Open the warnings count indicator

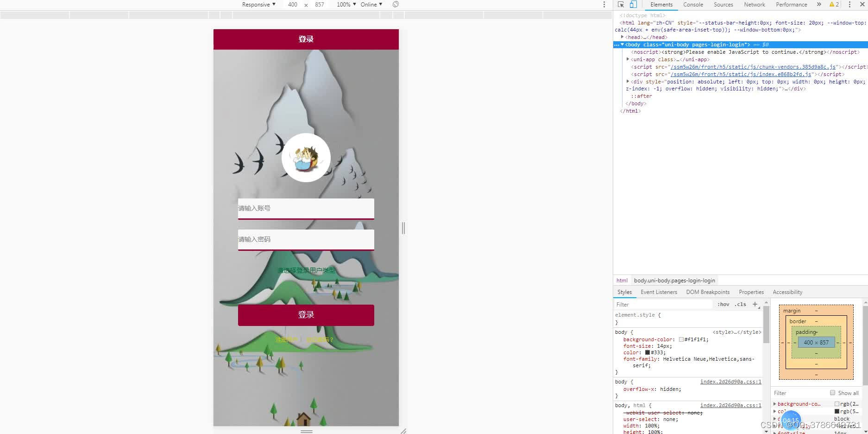[x=834, y=4]
